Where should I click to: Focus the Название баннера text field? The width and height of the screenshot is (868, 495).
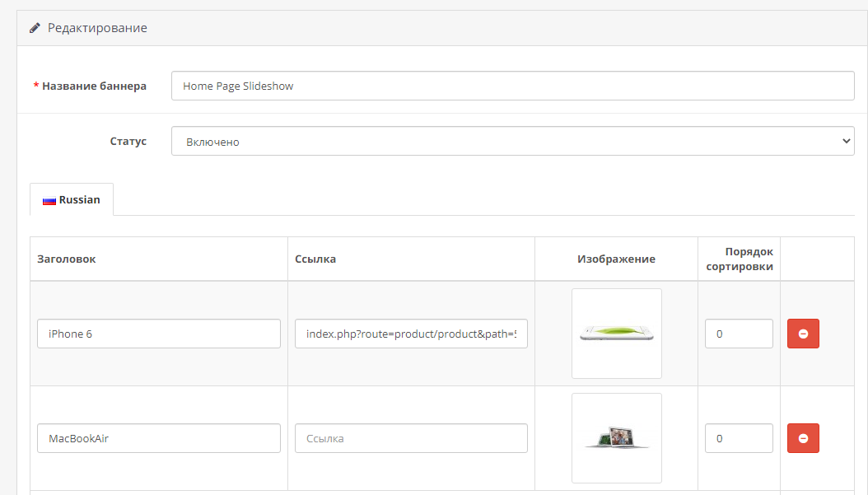point(512,86)
